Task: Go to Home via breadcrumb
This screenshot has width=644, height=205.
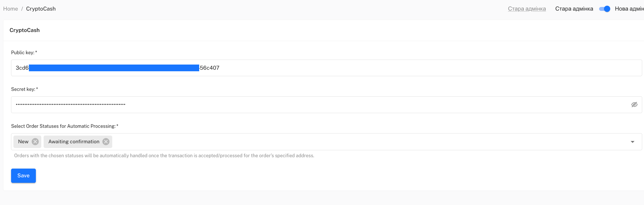Action: (11, 9)
